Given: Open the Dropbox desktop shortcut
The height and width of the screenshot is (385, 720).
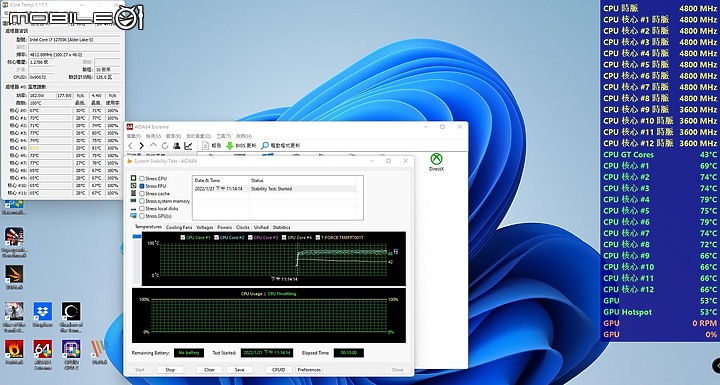Looking at the screenshot, I should click(43, 311).
